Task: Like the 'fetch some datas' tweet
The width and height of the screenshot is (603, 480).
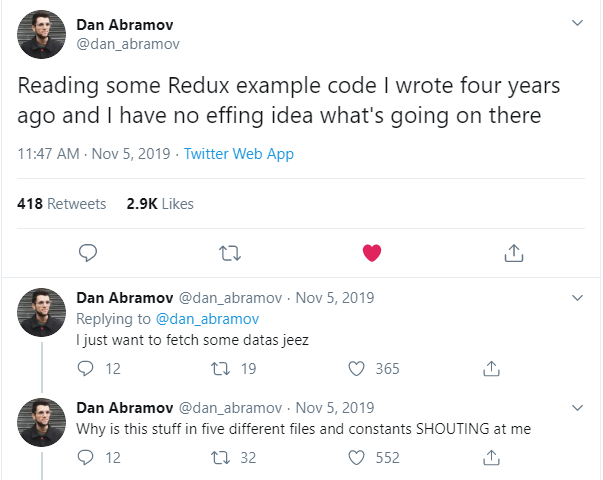Action: (355, 369)
